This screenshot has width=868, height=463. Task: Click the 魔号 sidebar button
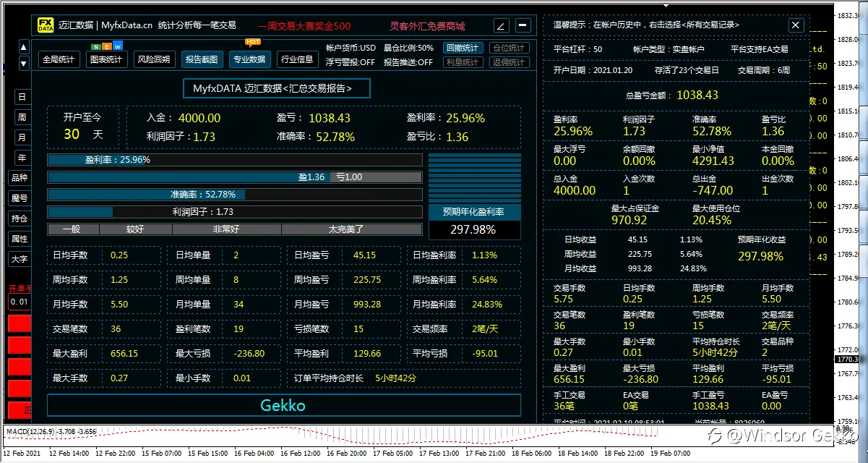(19, 198)
